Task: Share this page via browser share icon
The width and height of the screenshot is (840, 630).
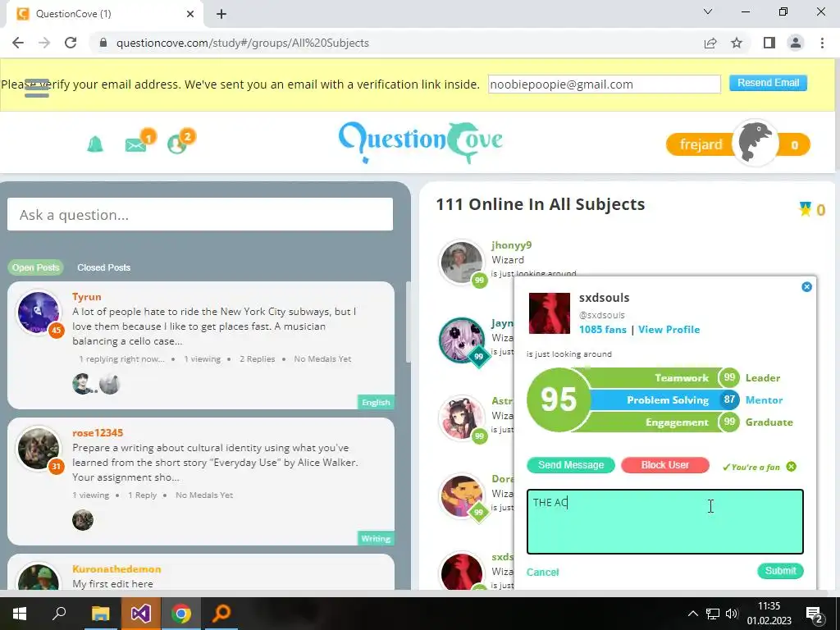Action: pyautogui.click(x=710, y=43)
